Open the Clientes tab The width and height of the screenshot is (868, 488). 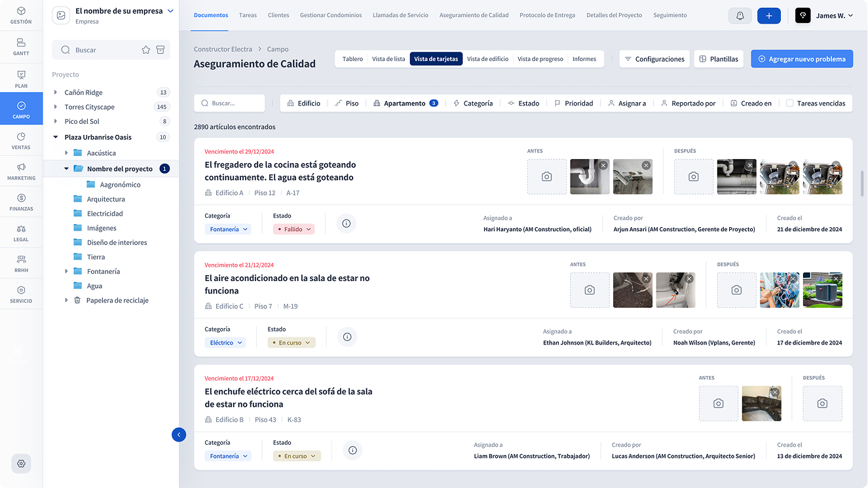point(278,15)
